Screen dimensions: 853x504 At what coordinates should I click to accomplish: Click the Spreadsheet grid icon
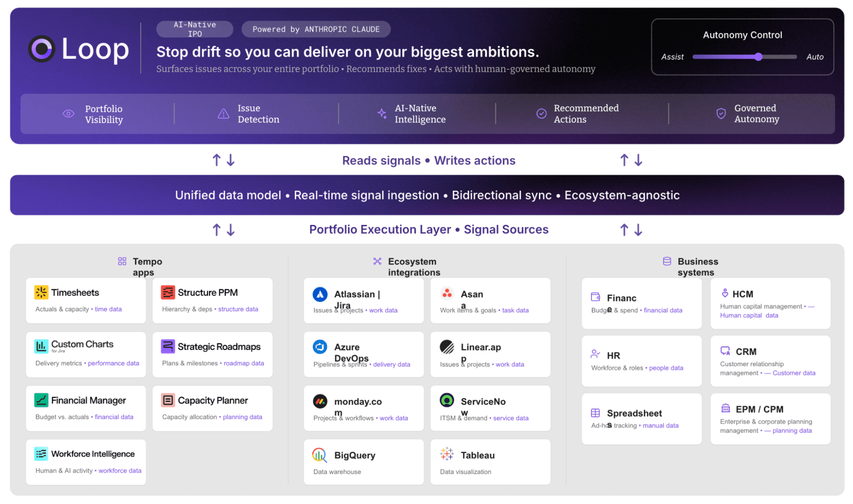(x=595, y=413)
